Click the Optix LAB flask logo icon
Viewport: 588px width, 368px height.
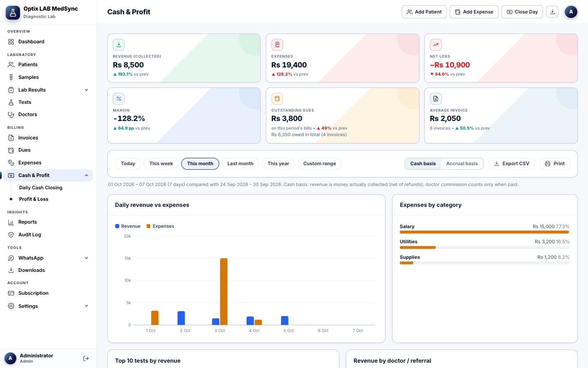pos(13,13)
